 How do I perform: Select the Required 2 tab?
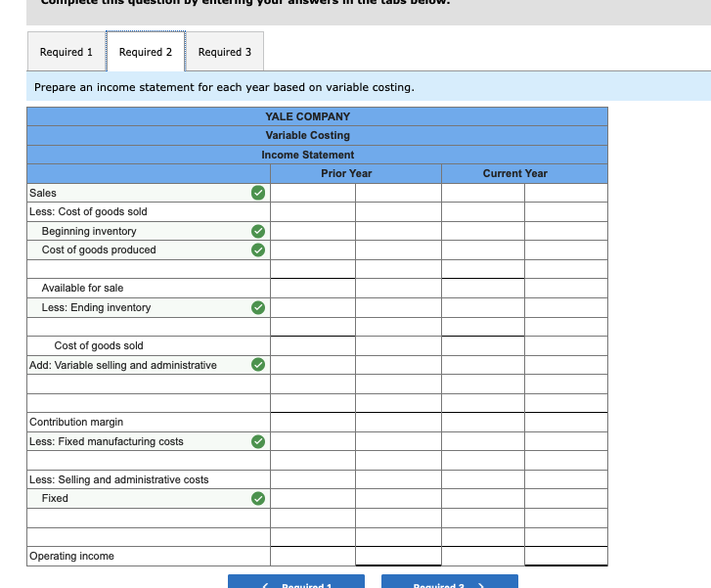coord(146,52)
